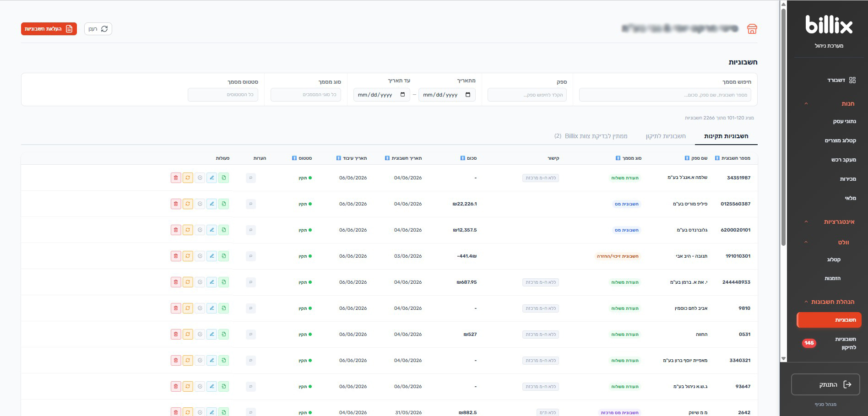The width and height of the screenshot is (868, 416).
Task: Toggle the approve checkmark for invoice 3340321
Action: click(200, 360)
